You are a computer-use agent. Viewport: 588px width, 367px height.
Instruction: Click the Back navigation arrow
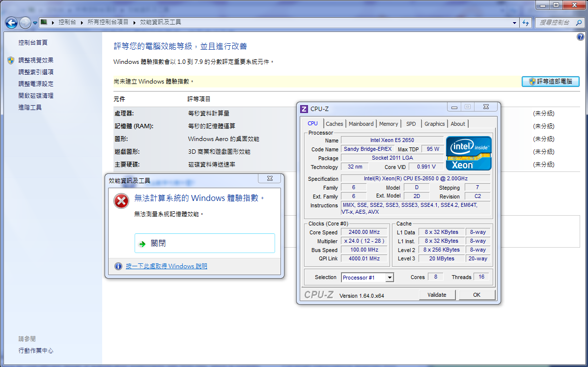[x=11, y=23]
